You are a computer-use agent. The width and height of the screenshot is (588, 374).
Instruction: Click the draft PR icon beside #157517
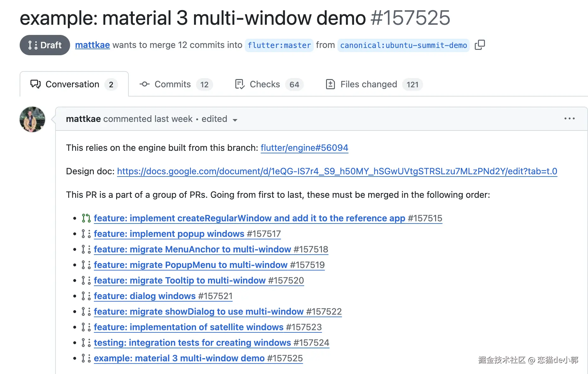pos(86,234)
